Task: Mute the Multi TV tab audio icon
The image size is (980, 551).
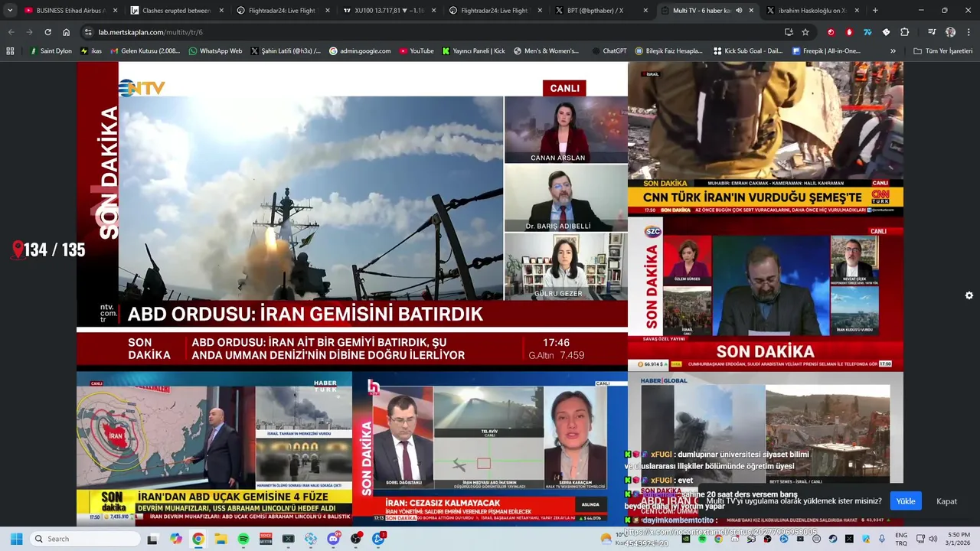Action: pos(739,11)
